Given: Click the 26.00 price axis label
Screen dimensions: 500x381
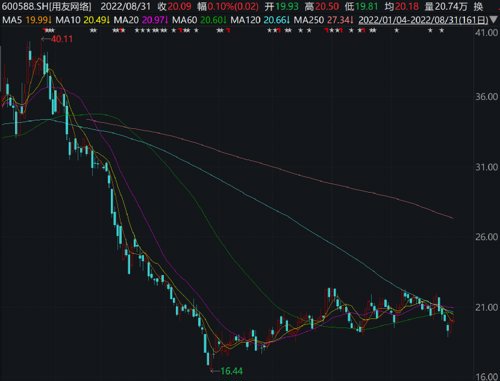Looking at the screenshot, I should pyautogui.click(x=486, y=237).
